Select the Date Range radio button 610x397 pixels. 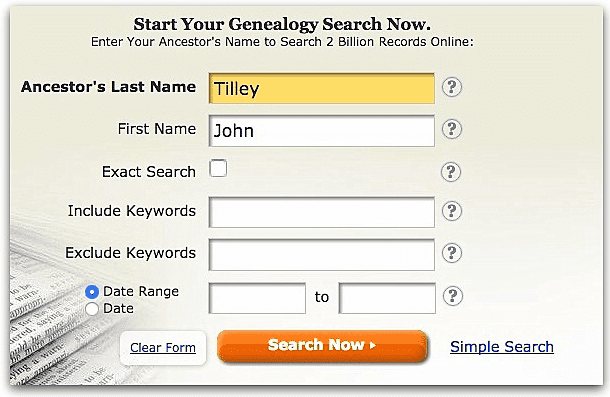click(x=92, y=292)
